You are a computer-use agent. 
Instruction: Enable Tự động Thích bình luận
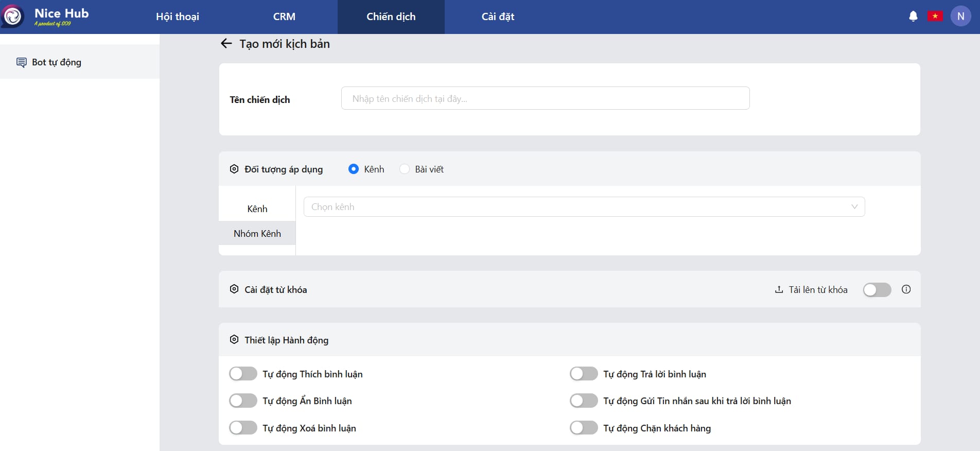pyautogui.click(x=243, y=374)
